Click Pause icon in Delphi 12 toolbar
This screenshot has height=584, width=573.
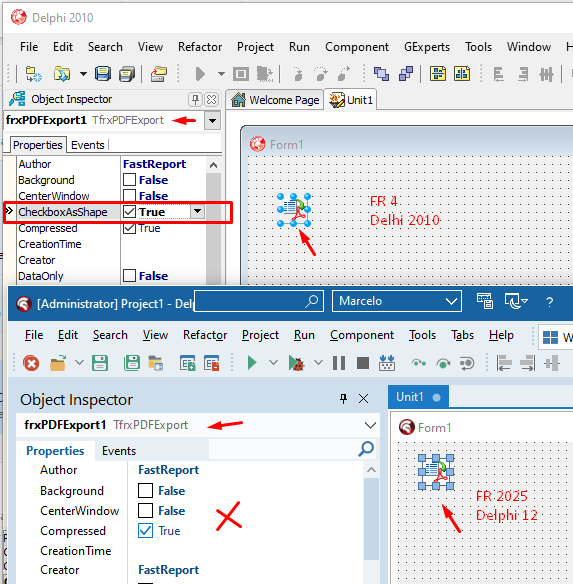pos(339,363)
